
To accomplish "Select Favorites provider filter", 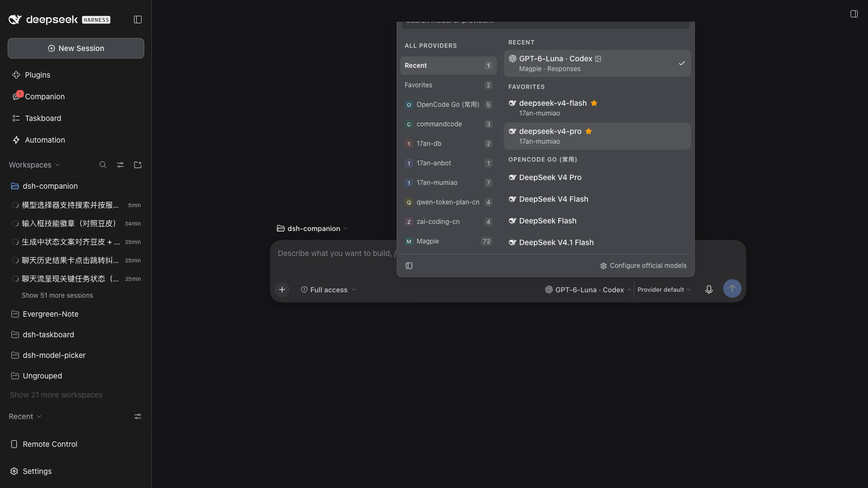I will coord(449,85).
